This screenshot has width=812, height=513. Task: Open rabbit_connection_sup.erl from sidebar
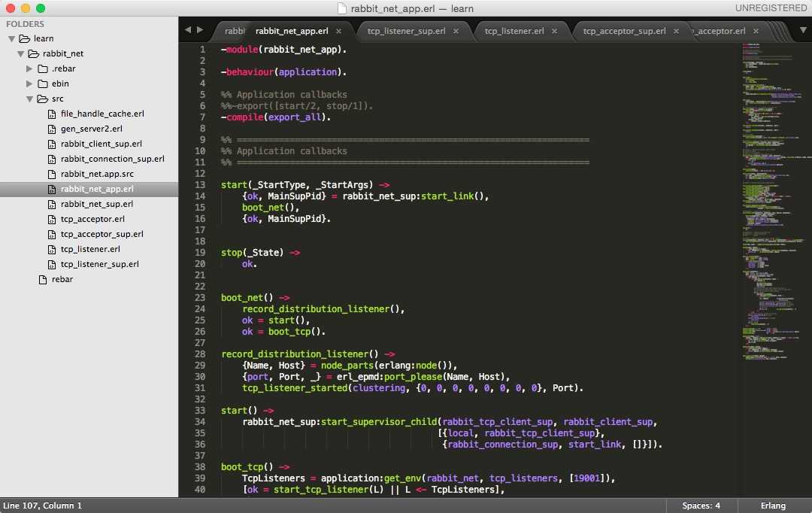pyautogui.click(x=112, y=159)
